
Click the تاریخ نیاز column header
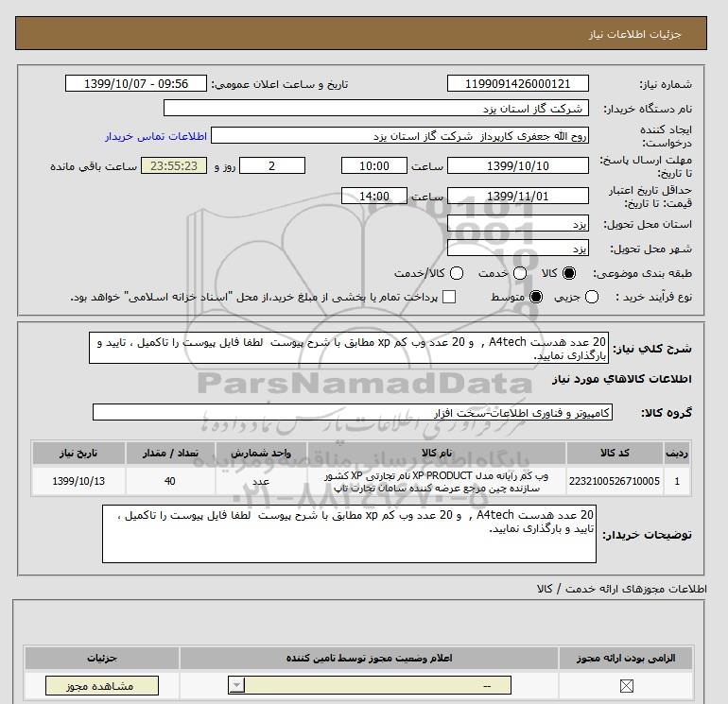[x=78, y=453]
